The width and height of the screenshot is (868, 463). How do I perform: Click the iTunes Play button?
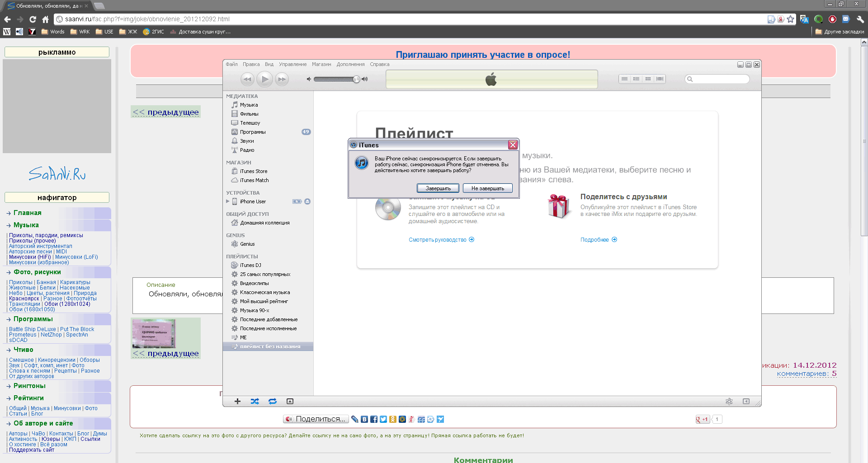(x=265, y=79)
